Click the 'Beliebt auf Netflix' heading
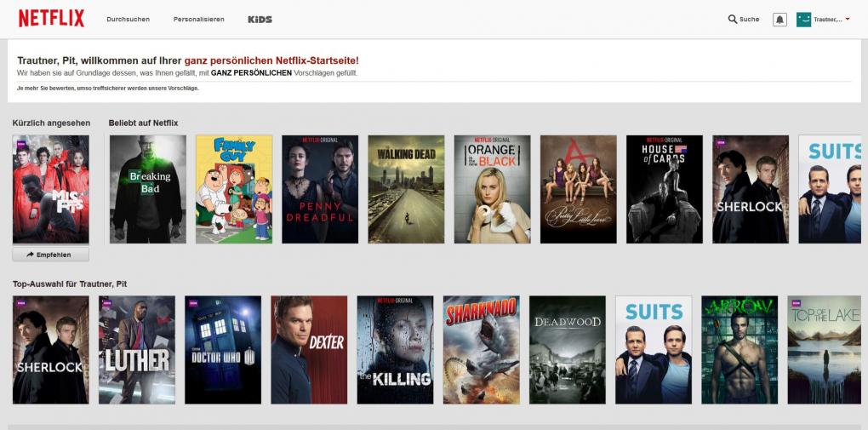 click(x=143, y=123)
